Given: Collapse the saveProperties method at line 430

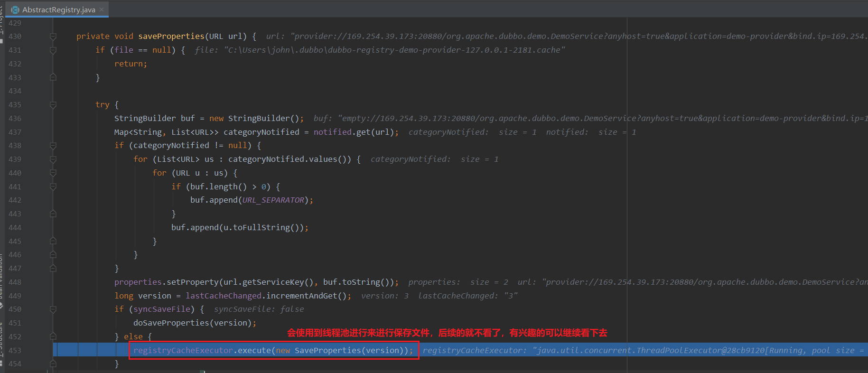Looking at the screenshot, I should [53, 37].
